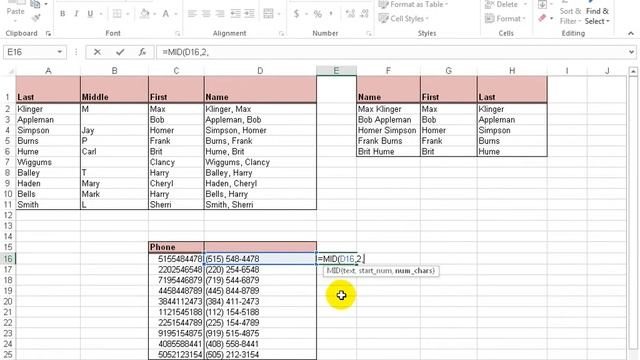Apply Percent Style formatting

[x=318, y=14]
